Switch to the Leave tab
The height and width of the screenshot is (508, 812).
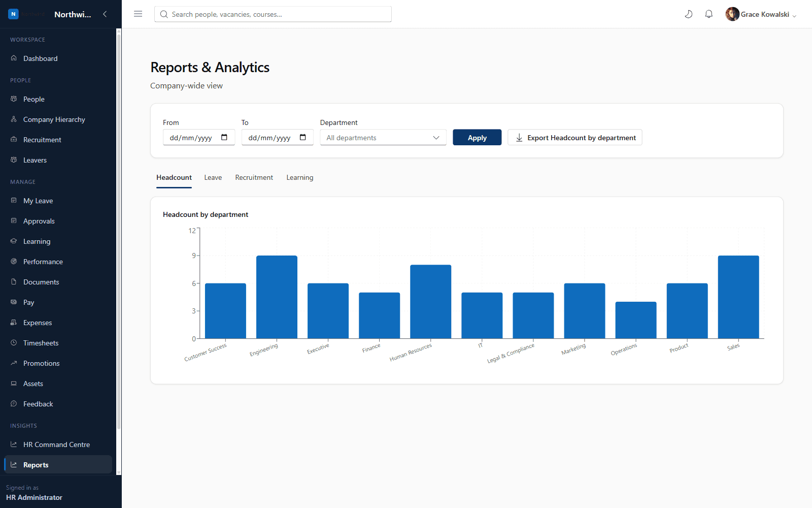[x=213, y=177]
